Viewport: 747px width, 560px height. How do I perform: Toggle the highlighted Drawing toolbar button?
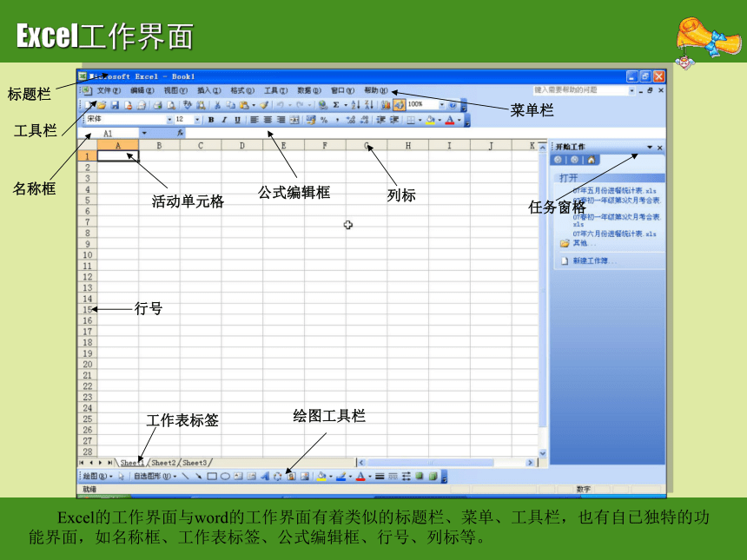(399, 105)
